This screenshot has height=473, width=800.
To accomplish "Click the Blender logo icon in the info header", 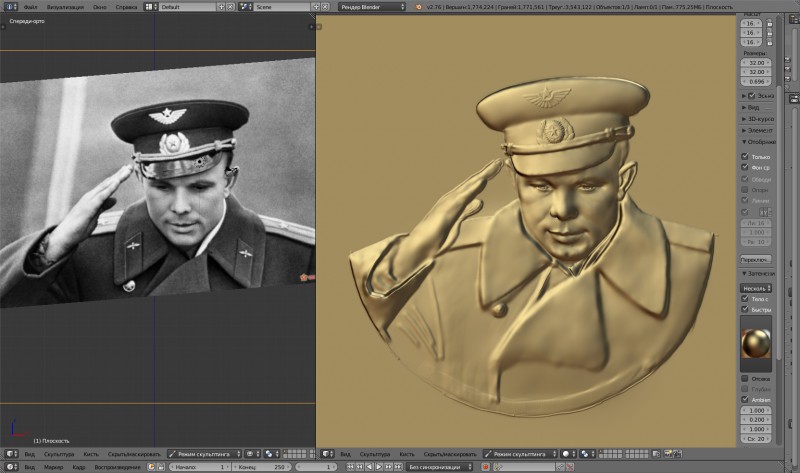I will (x=418, y=7).
